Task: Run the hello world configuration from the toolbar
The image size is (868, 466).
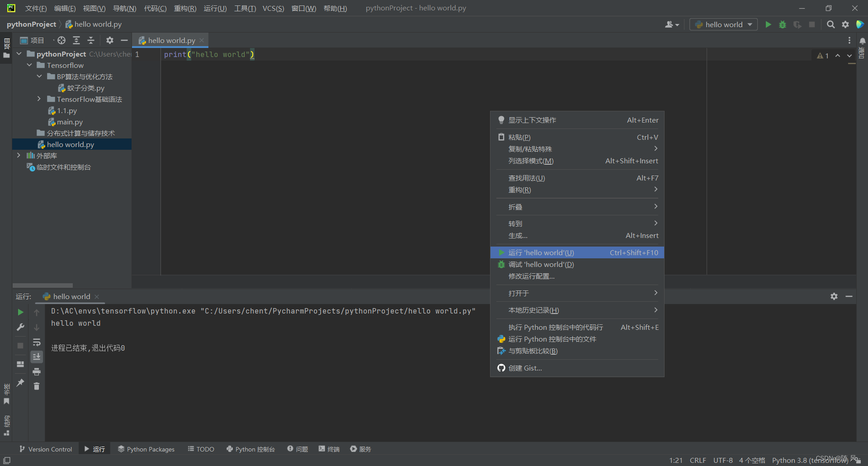Action: coord(768,24)
